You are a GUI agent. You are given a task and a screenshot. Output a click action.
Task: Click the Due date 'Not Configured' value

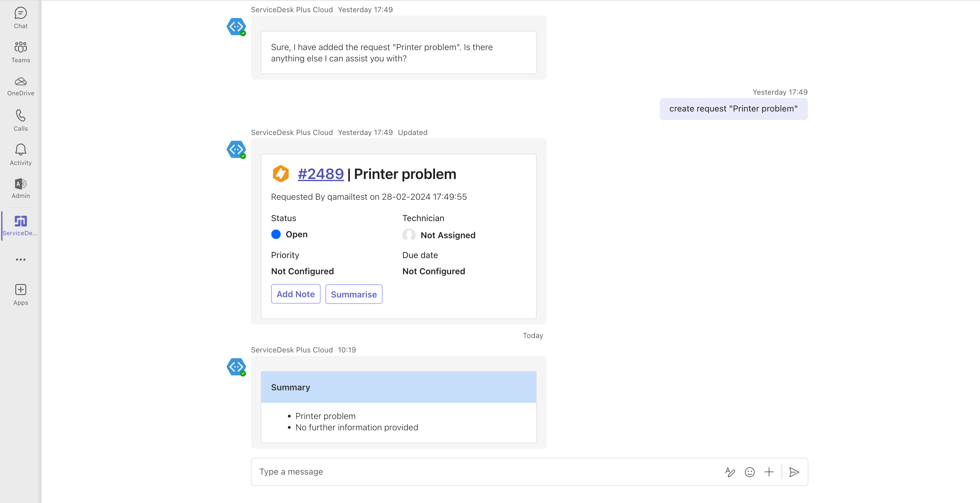click(433, 271)
